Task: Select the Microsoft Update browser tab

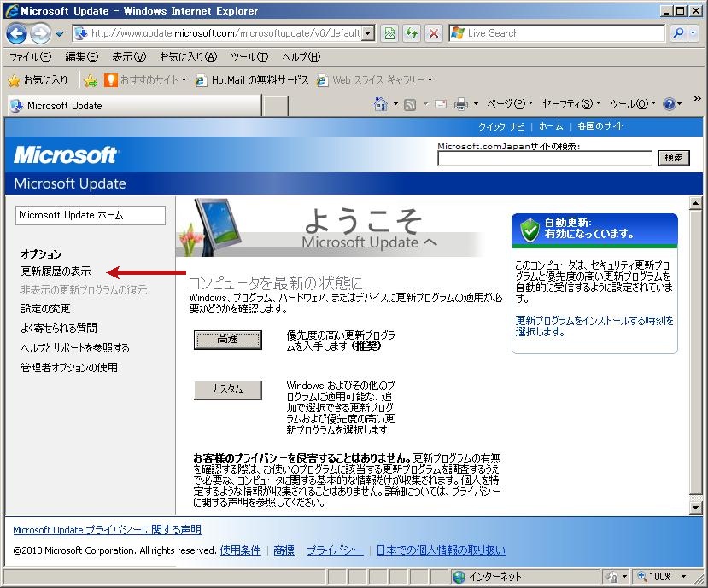Action: click(135, 106)
